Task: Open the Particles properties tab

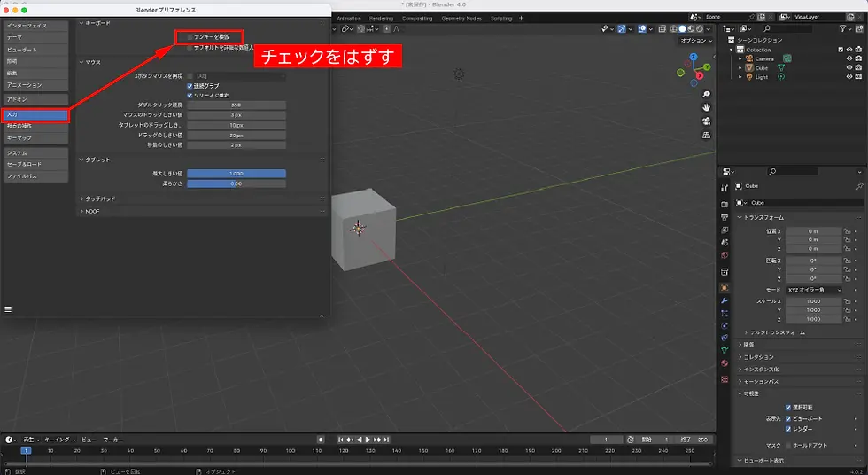Action: coord(725,314)
